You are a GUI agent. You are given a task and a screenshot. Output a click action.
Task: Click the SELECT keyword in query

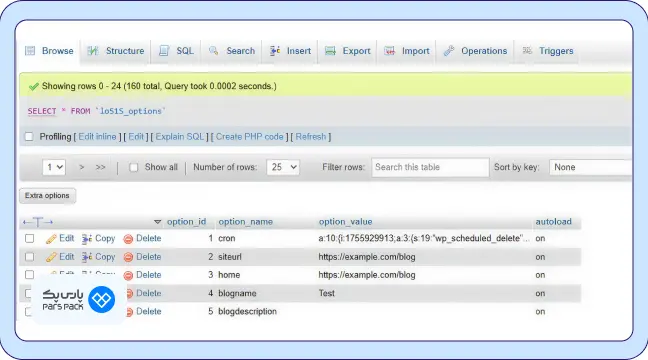pos(42,111)
